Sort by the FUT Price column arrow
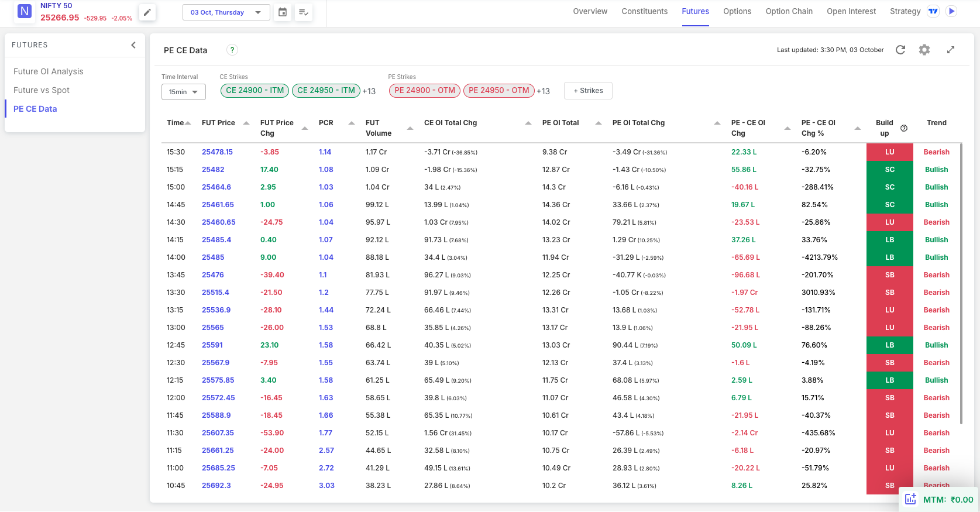980x512 pixels. click(246, 123)
